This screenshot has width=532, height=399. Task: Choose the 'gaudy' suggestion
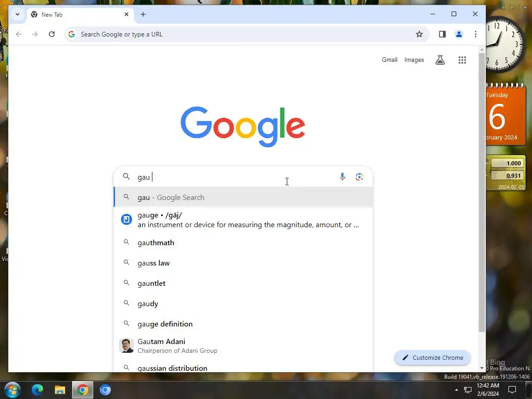pyautogui.click(x=243, y=304)
